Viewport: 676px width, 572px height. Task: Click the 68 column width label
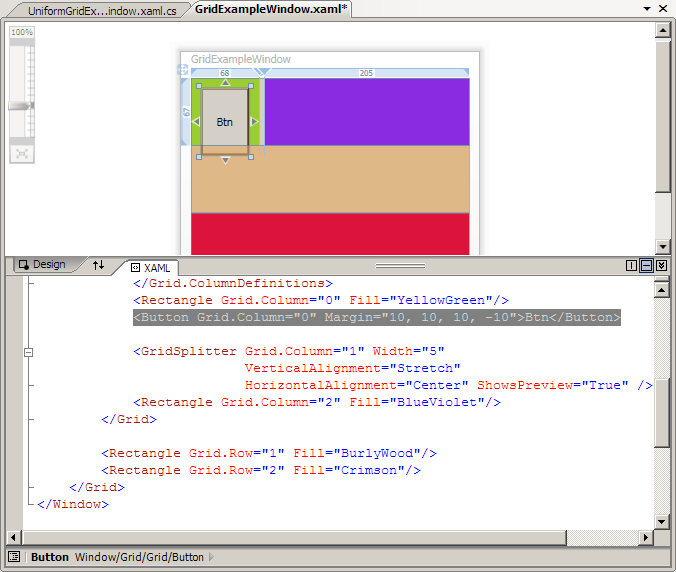(225, 73)
